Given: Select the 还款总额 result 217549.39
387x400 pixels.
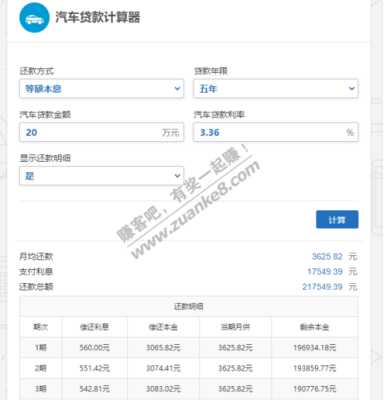Looking at the screenshot, I should pyautogui.click(x=322, y=287).
